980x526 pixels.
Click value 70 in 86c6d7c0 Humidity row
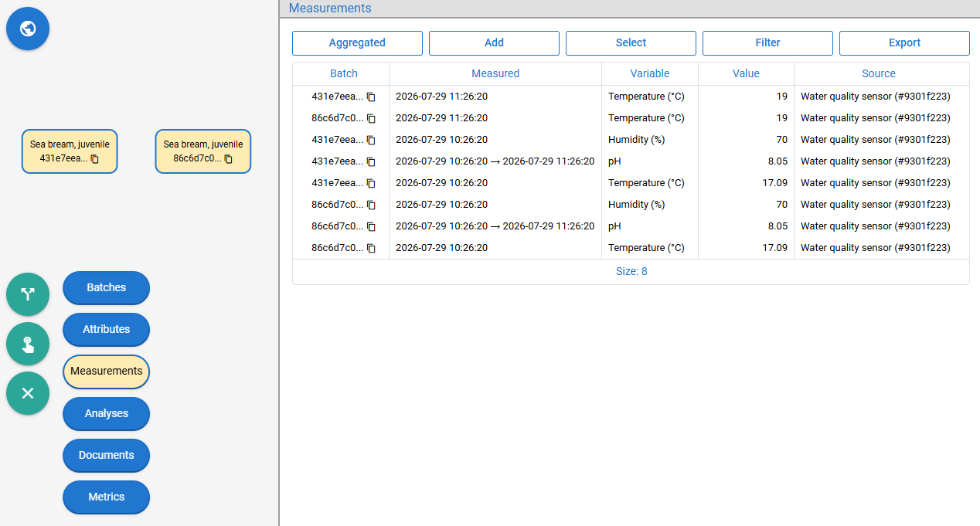[x=782, y=205]
